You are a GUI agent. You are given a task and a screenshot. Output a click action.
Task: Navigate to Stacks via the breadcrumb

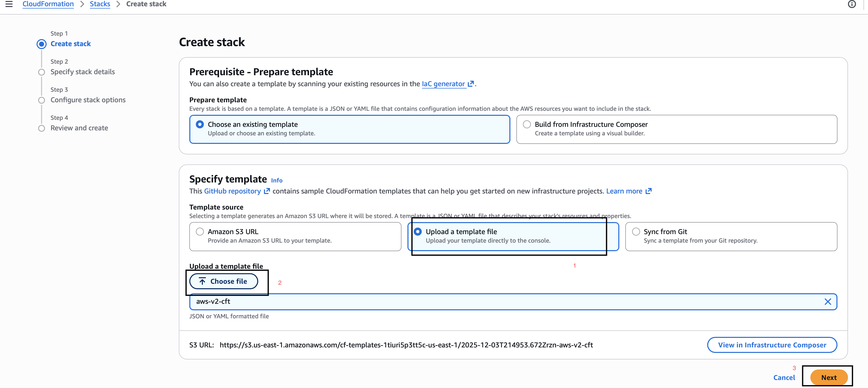coord(100,4)
